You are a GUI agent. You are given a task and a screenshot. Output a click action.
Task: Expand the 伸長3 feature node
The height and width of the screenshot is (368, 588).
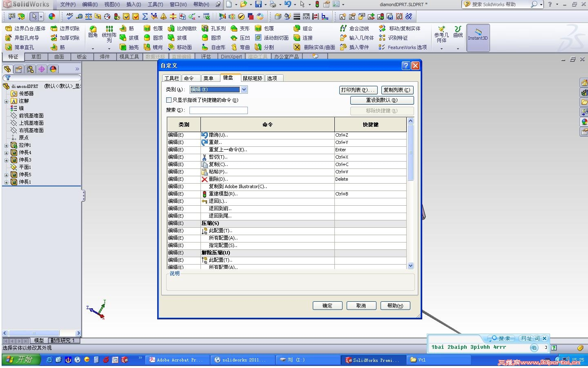[x=6, y=160]
